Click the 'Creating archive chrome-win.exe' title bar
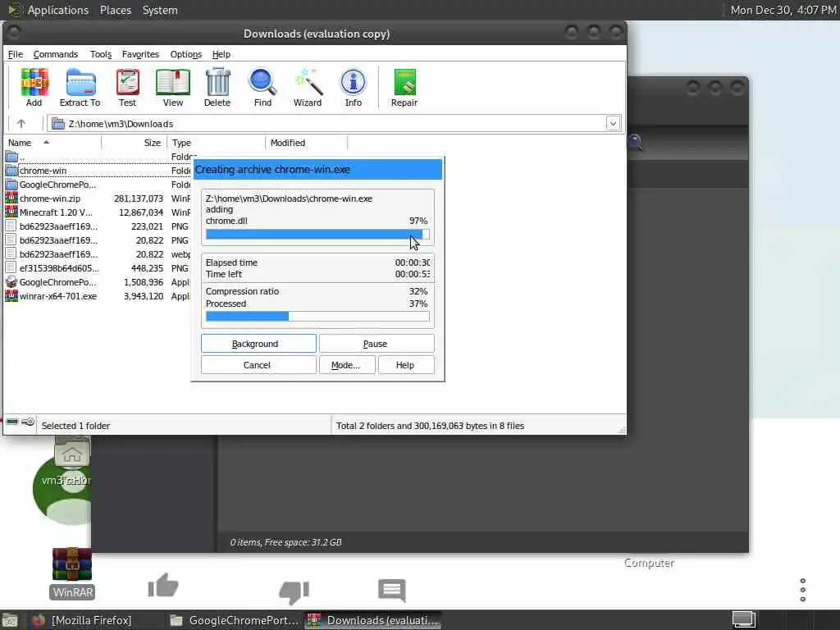Viewport: 840px width, 630px height. click(317, 169)
